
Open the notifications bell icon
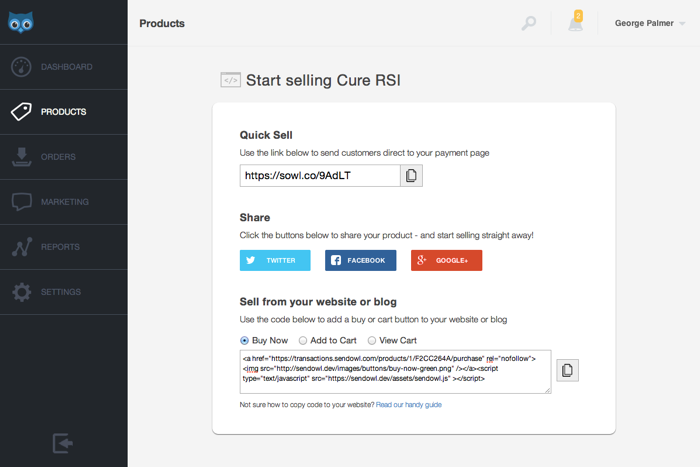(x=576, y=22)
